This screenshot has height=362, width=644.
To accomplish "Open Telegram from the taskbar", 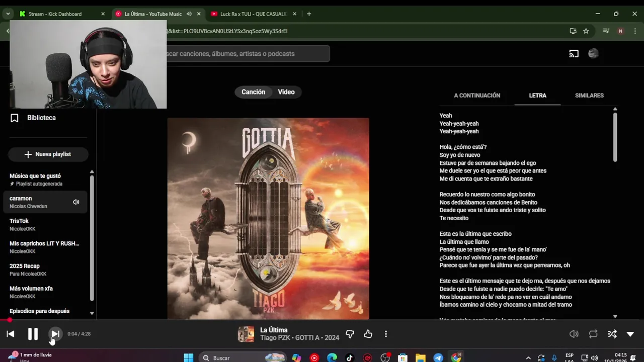I will click(x=438, y=358).
